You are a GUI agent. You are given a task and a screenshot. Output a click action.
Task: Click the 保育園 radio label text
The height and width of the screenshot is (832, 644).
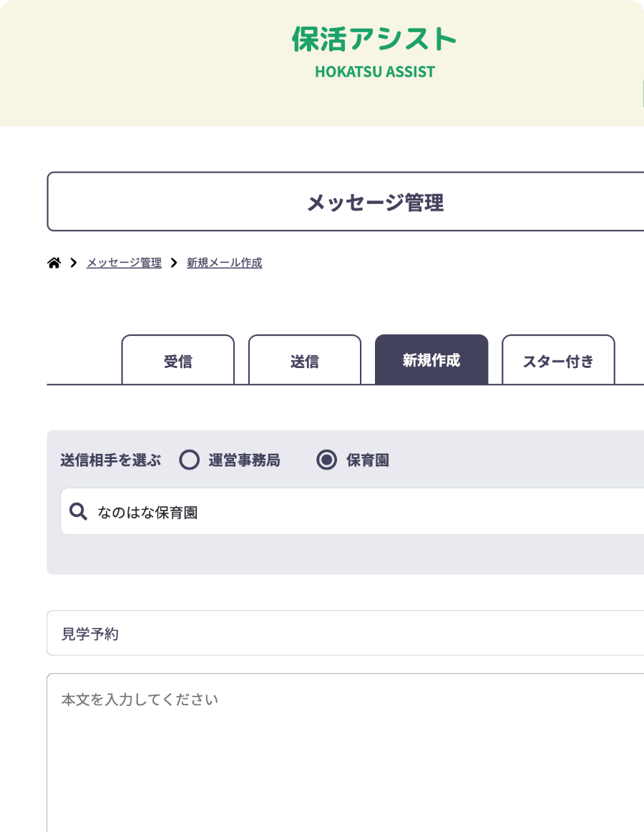pos(368,460)
